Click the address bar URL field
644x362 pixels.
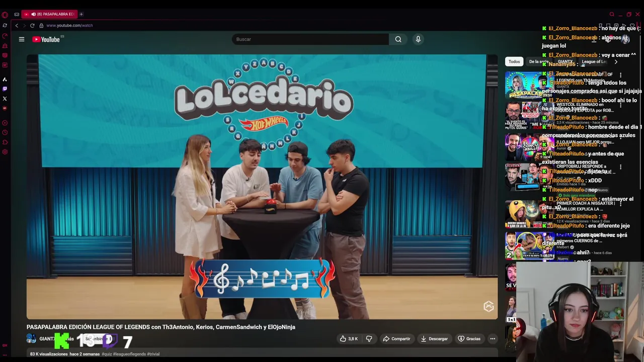click(x=69, y=25)
